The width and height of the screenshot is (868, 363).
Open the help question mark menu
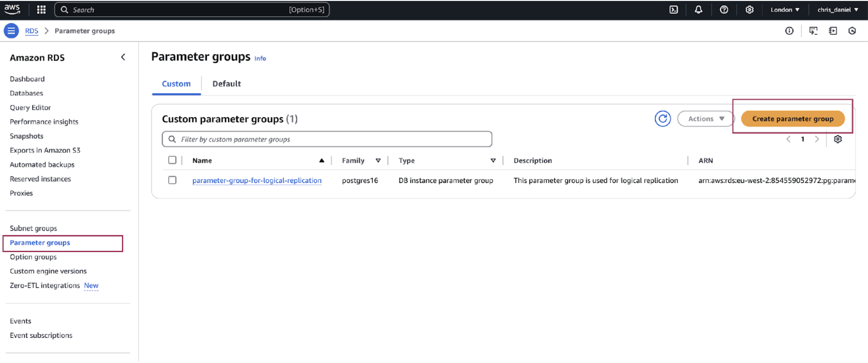click(x=724, y=10)
